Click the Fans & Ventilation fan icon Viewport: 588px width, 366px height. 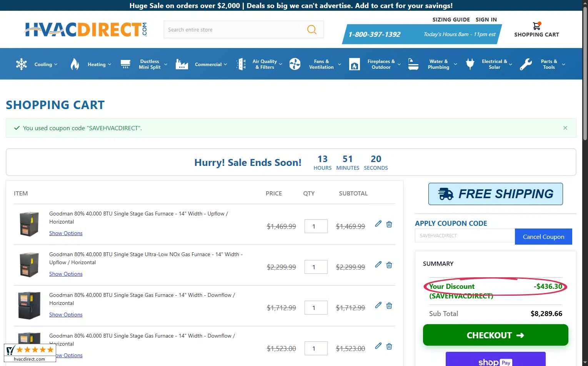coord(295,64)
